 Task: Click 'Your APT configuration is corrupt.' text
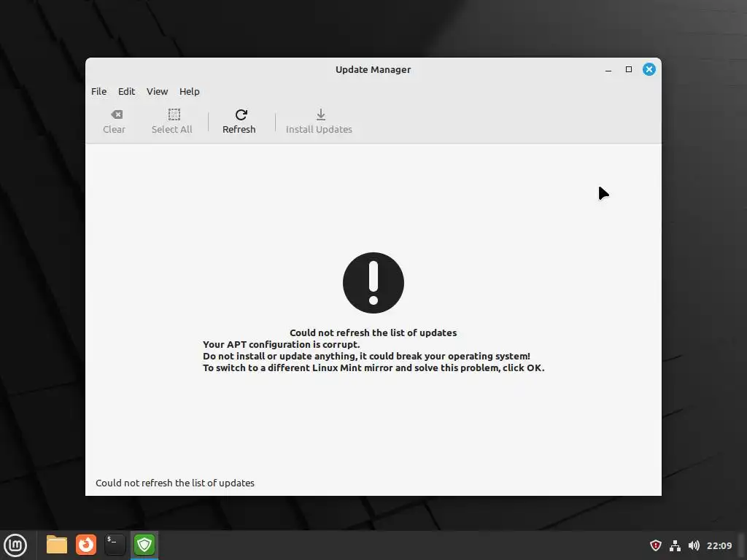click(x=282, y=344)
